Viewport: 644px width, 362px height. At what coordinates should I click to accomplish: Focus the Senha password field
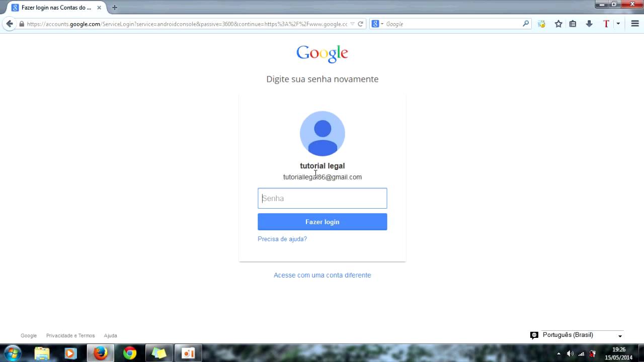coord(323,198)
